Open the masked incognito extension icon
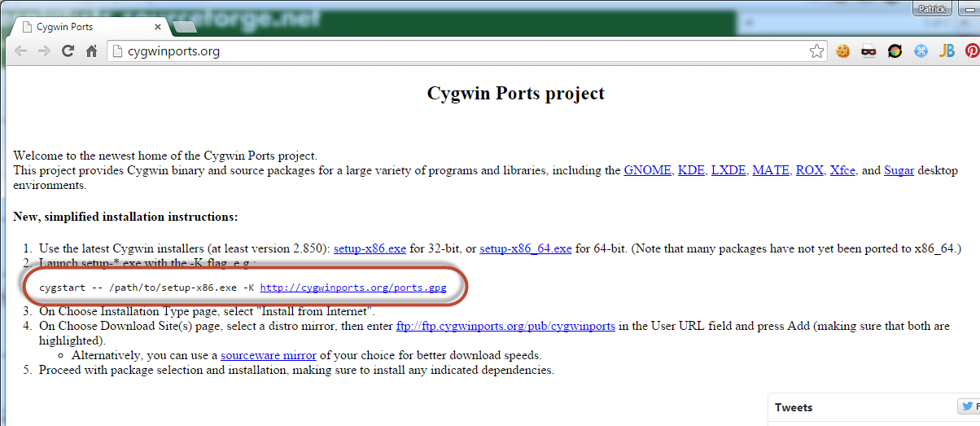 tap(868, 51)
